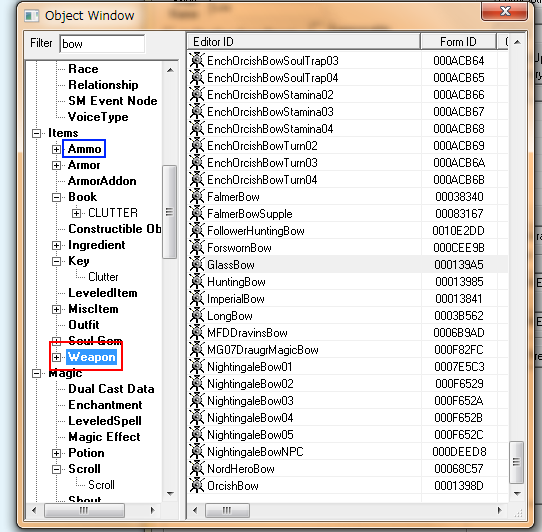Sort by the Editor ID column header
The image size is (542, 532).
click(303, 42)
